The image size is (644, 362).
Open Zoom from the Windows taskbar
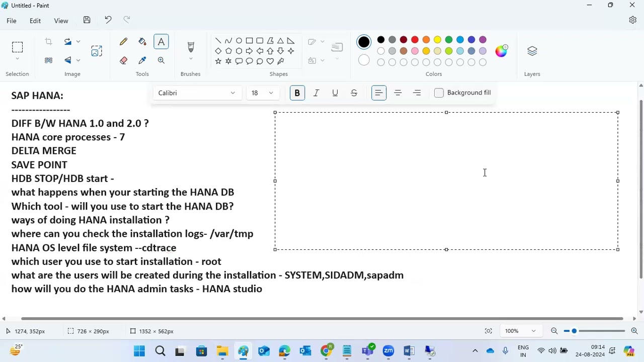pos(388,350)
